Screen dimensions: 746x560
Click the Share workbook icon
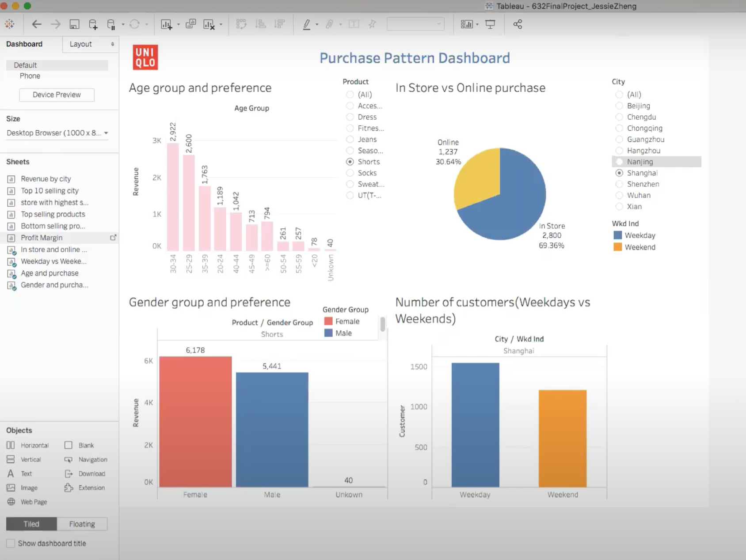(x=518, y=24)
